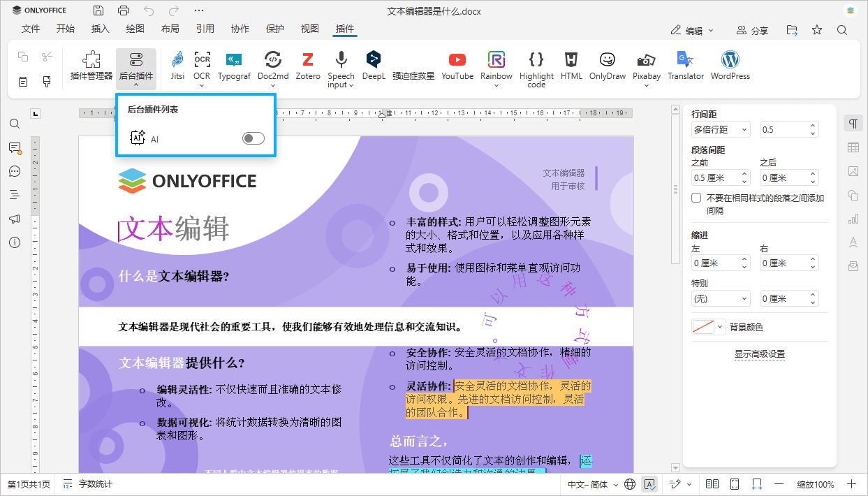Check 不要在相同样式的段落之间添加间隔
The height and width of the screenshot is (496, 868).
point(696,197)
